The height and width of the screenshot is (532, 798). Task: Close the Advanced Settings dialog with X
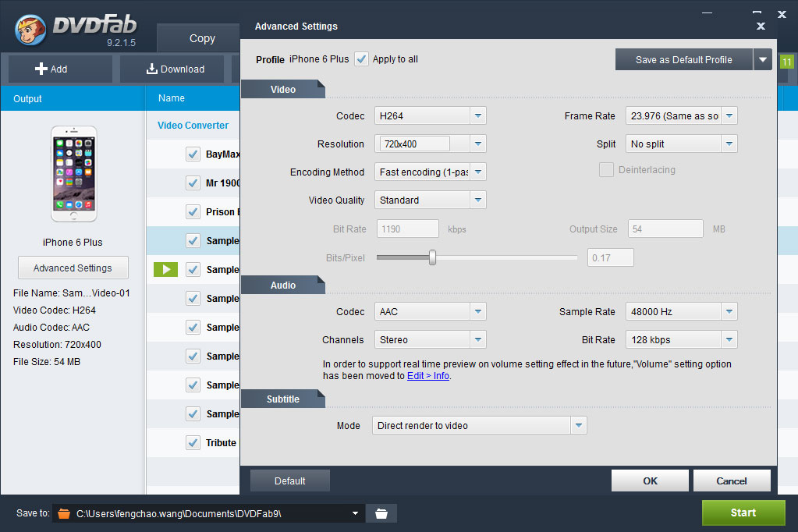click(x=761, y=26)
